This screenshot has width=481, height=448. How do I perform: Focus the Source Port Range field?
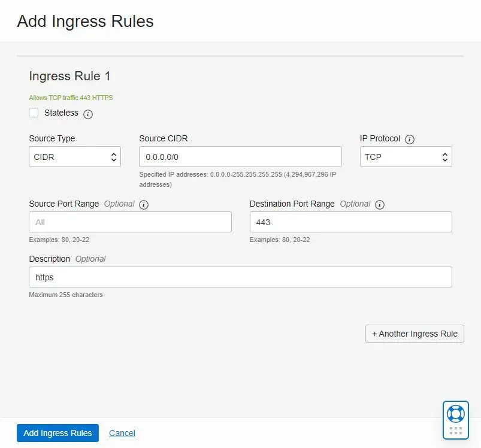tap(130, 222)
